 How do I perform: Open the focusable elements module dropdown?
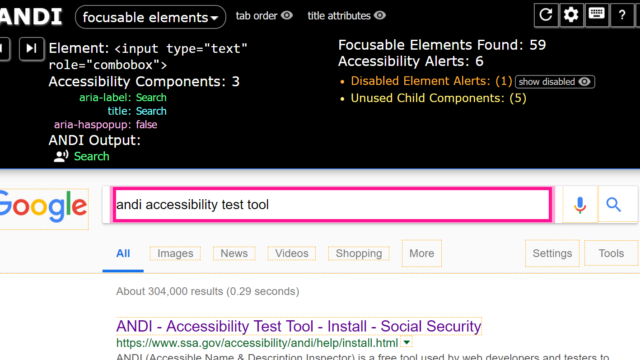tap(150, 17)
